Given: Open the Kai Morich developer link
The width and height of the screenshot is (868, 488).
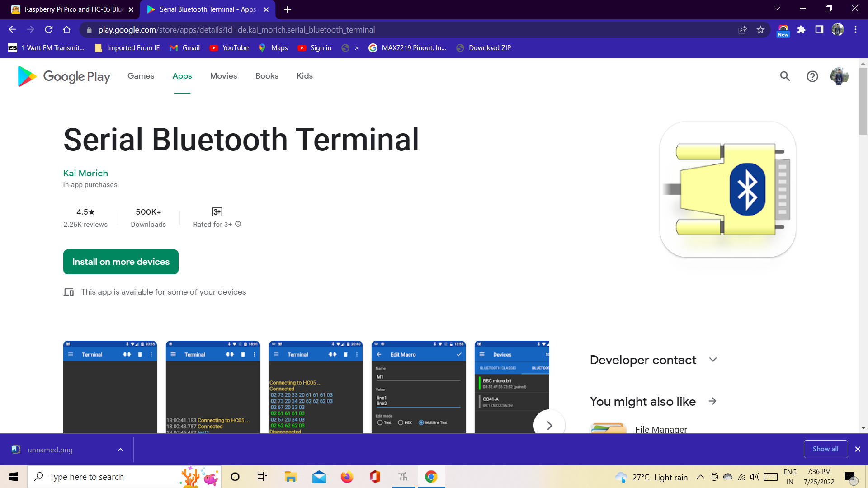Looking at the screenshot, I should click(85, 173).
